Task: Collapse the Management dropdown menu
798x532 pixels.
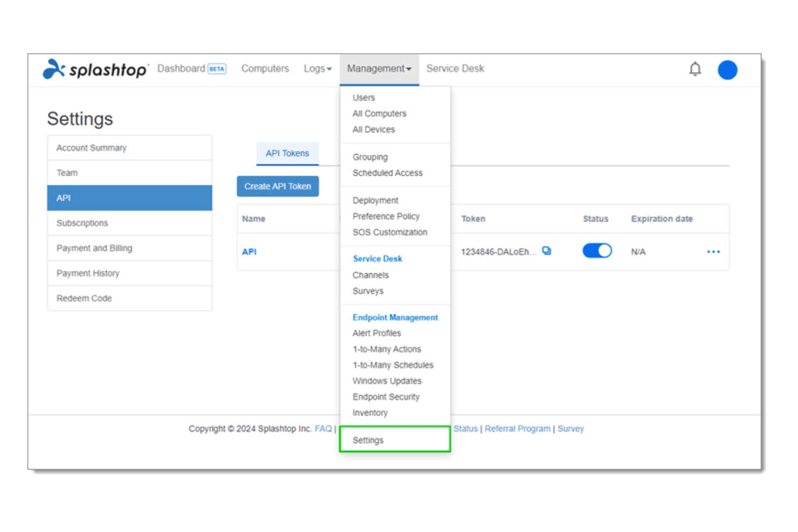Action: pyautogui.click(x=379, y=69)
